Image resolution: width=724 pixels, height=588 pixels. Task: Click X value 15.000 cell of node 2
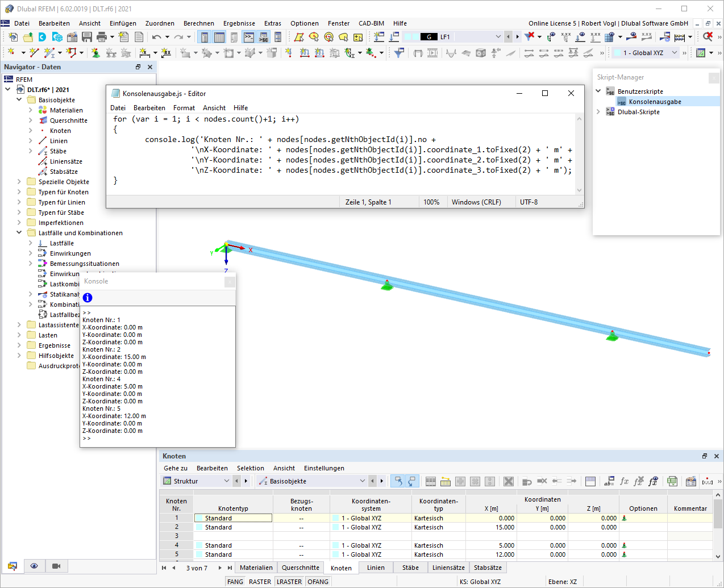pos(492,527)
